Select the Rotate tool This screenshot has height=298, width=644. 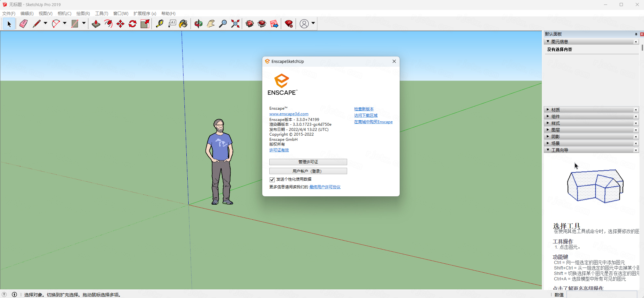[133, 24]
